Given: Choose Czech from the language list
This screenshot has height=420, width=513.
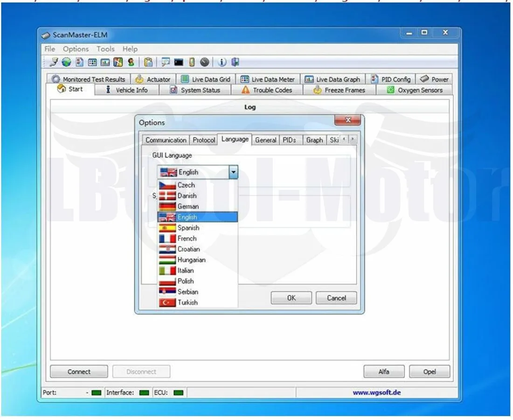Looking at the screenshot, I should [198, 185].
